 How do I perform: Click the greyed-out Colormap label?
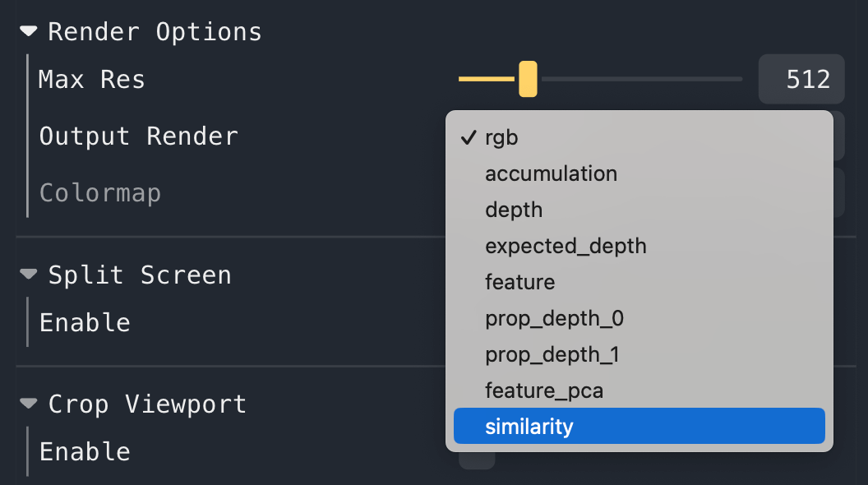point(99,192)
